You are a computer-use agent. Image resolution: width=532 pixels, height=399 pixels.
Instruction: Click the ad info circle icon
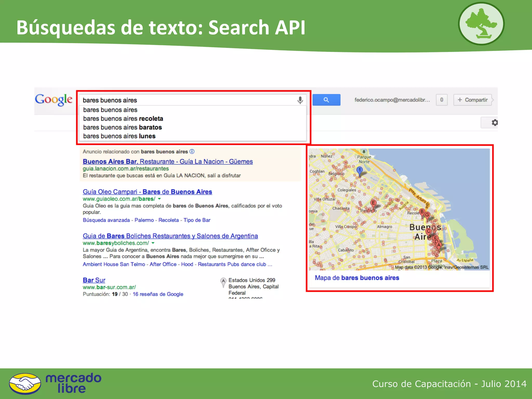point(192,151)
